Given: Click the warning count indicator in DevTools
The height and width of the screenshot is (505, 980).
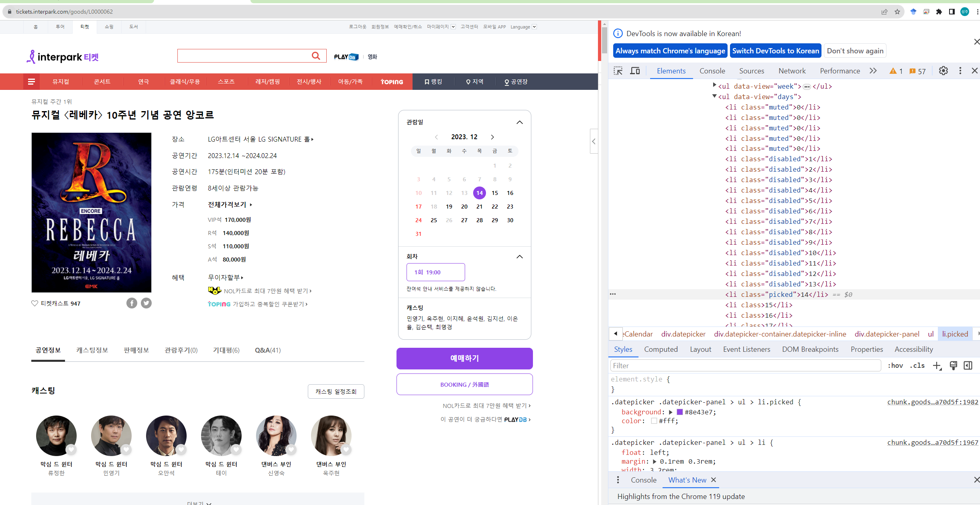Looking at the screenshot, I should tap(896, 71).
